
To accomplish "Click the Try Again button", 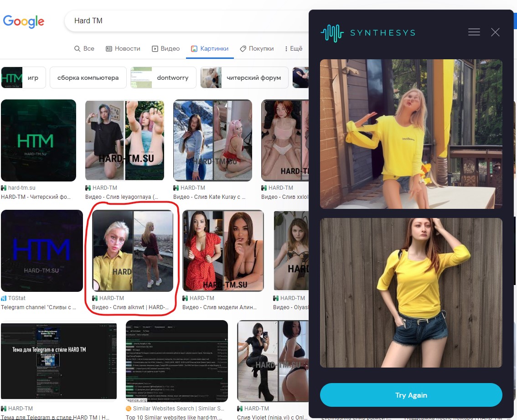I will pos(411,395).
